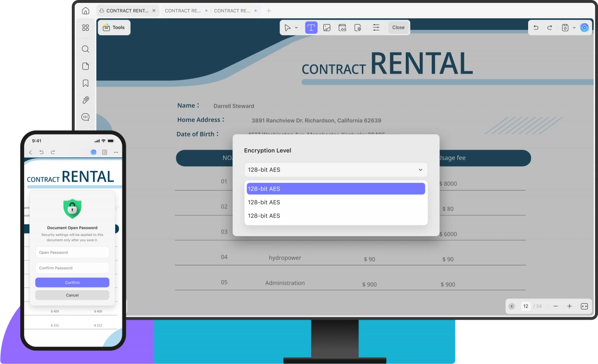Choose the highlighted 128-bit AES option
This screenshot has width=598, height=364.
pos(335,189)
